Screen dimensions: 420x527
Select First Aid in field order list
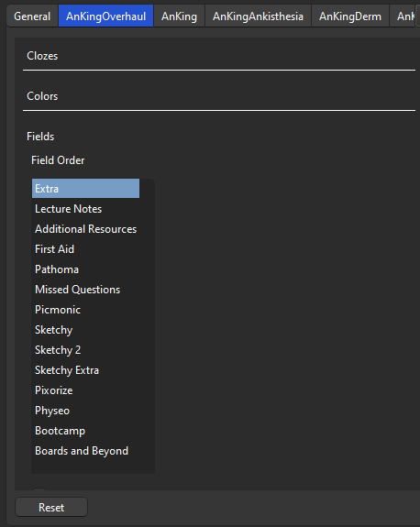click(x=86, y=249)
